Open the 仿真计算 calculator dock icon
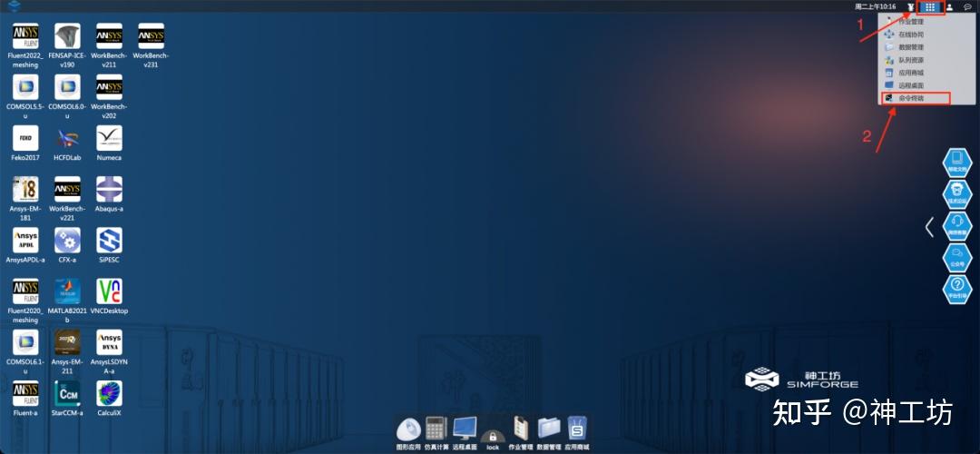Viewport: 980px width, 454px height. [x=436, y=429]
